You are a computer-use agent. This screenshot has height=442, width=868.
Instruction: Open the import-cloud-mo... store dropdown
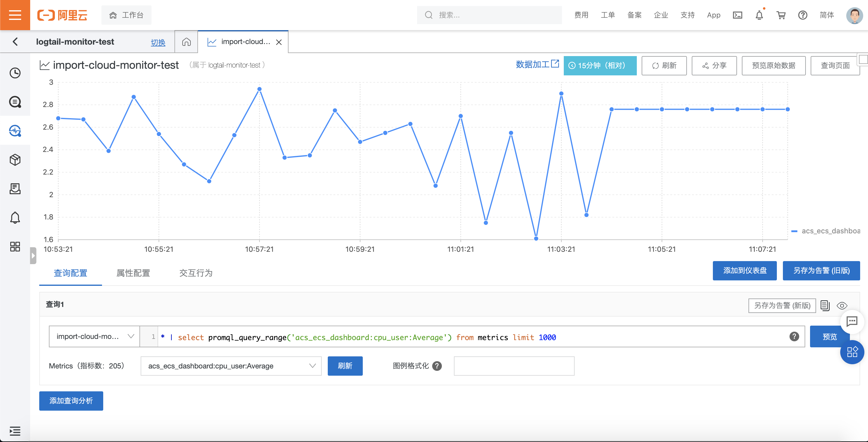coord(94,336)
